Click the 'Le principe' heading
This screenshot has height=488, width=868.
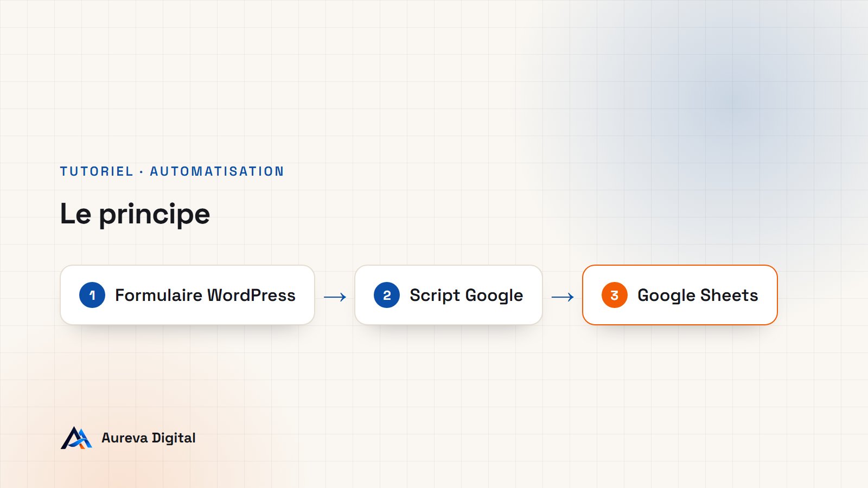135,214
